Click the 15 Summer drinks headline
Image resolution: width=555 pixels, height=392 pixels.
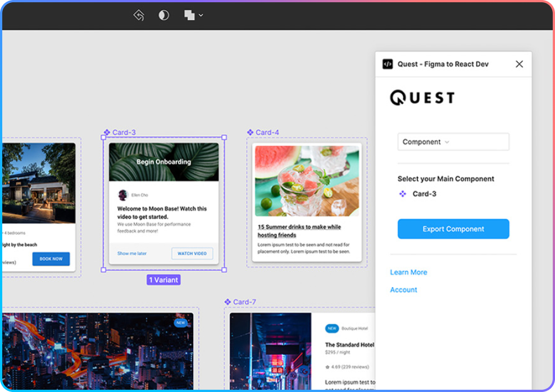299,231
